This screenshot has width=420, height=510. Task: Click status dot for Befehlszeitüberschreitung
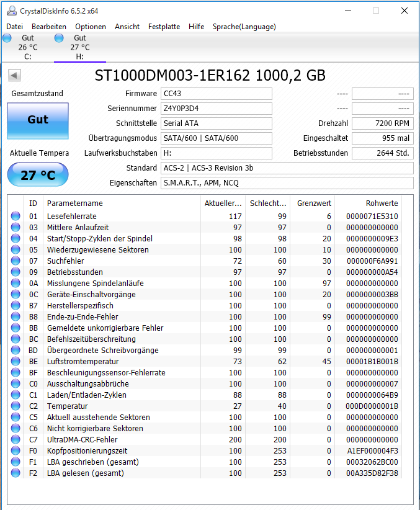pos(16,339)
